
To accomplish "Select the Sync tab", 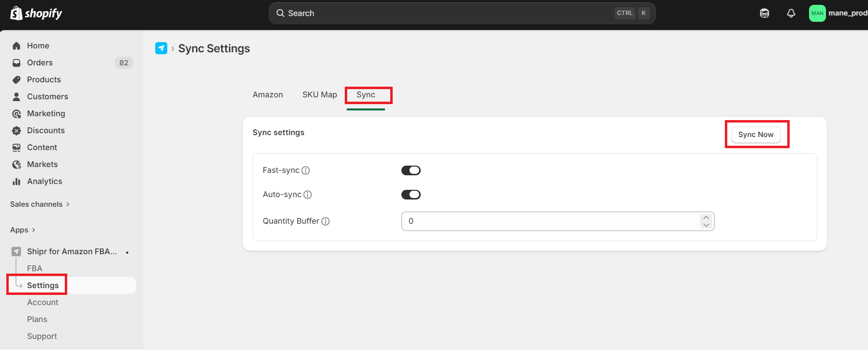I will pos(366,95).
